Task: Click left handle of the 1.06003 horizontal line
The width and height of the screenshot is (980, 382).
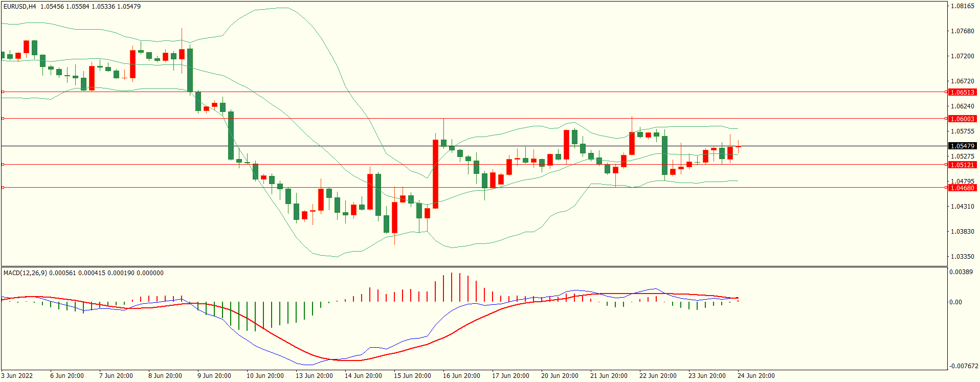Action: pos(3,118)
